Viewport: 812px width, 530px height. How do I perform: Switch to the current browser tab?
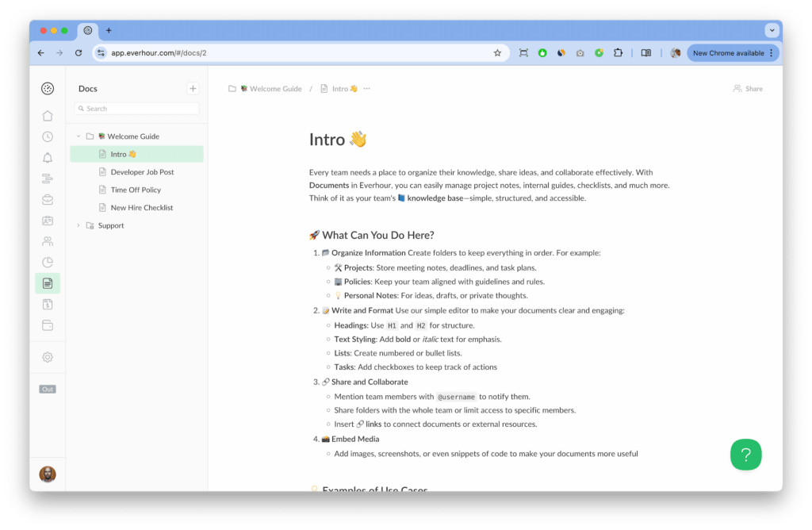coord(88,30)
